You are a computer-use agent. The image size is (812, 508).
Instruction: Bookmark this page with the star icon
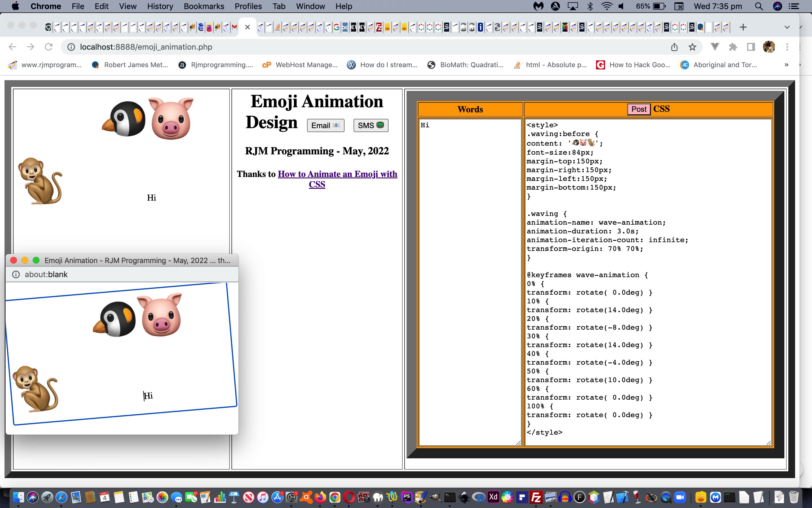coord(692,47)
